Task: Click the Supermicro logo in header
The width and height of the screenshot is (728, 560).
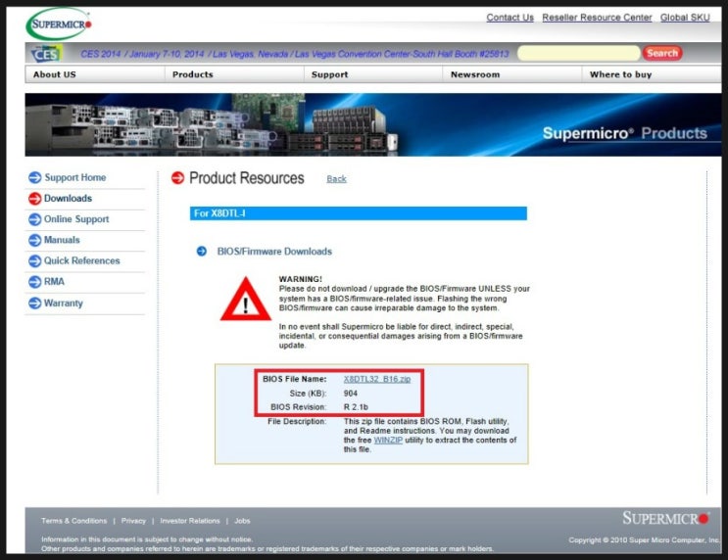Action: (x=59, y=23)
